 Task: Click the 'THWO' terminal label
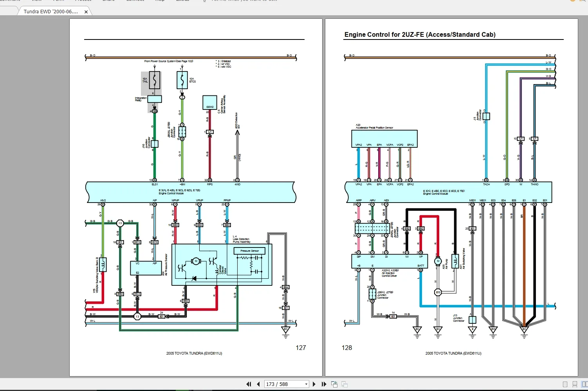[534, 185]
